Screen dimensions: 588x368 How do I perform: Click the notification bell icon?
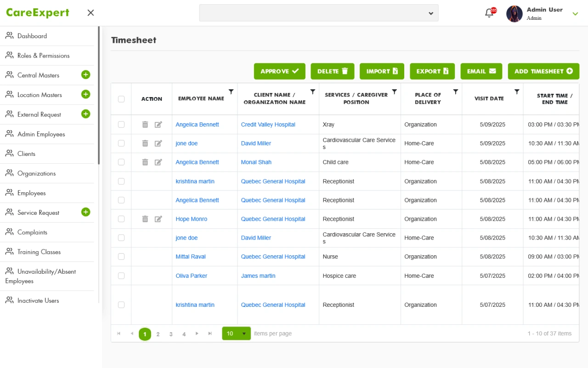[x=489, y=13]
